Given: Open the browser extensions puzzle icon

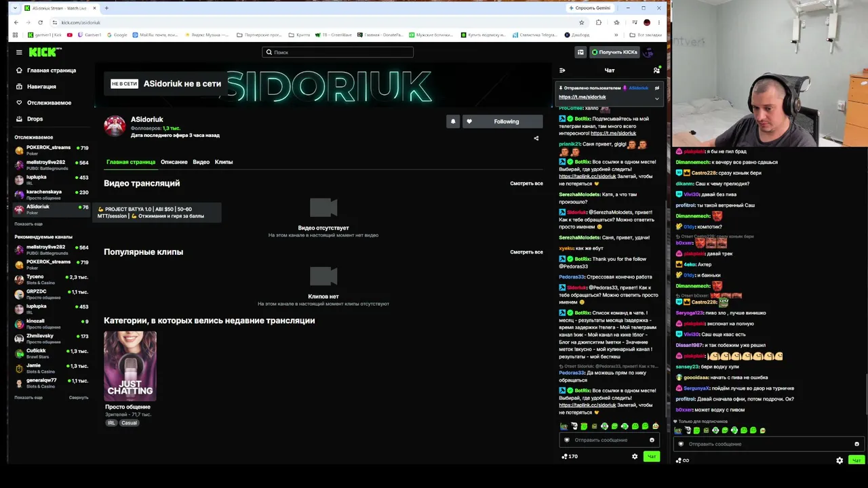Looking at the screenshot, I should [598, 22].
